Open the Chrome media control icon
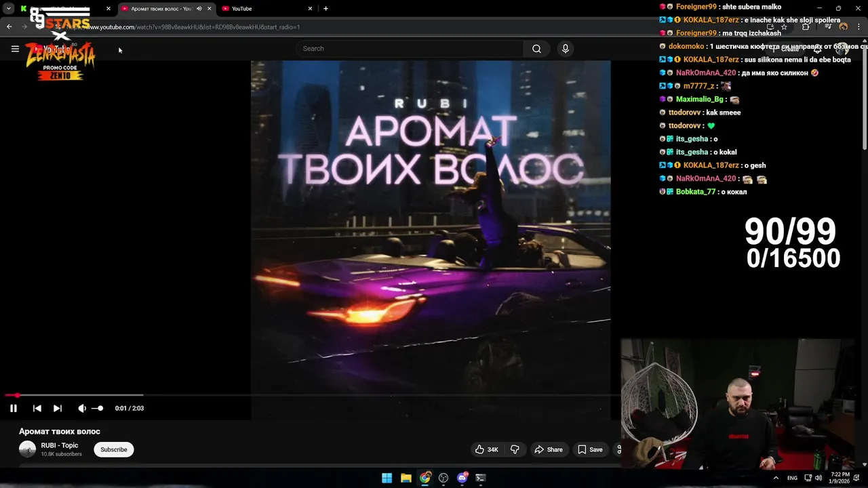The width and height of the screenshot is (868, 488). [x=828, y=27]
